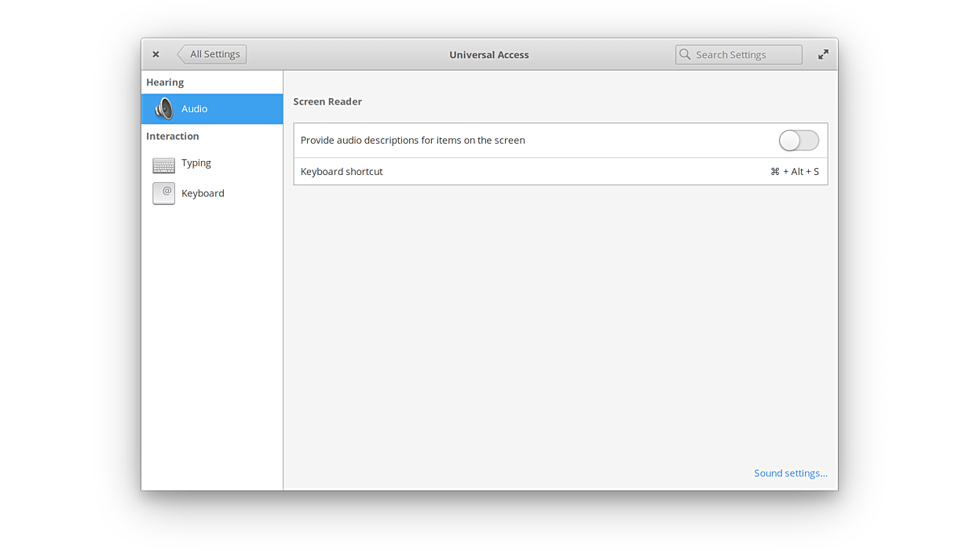Image resolution: width=980 pixels, height=551 pixels.
Task: Open the Sound settings link
Action: coord(790,473)
